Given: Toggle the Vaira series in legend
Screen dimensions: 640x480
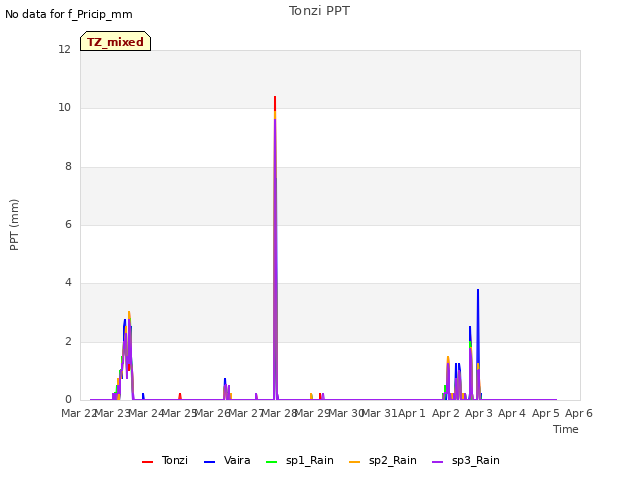Looking at the screenshot, I should [227, 460].
